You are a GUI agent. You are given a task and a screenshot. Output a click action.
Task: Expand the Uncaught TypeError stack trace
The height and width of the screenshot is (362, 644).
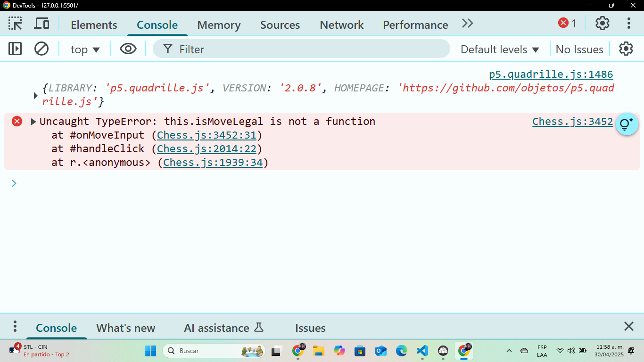pos(33,122)
